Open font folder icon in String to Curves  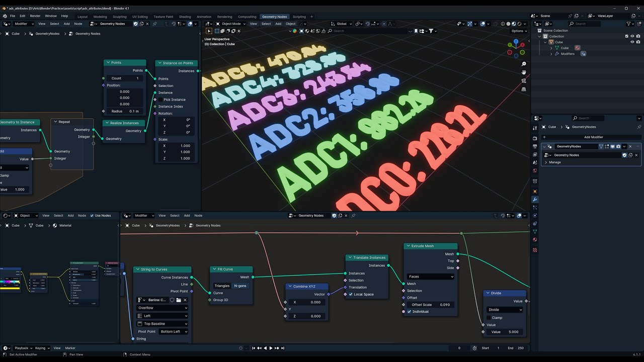coord(178,300)
